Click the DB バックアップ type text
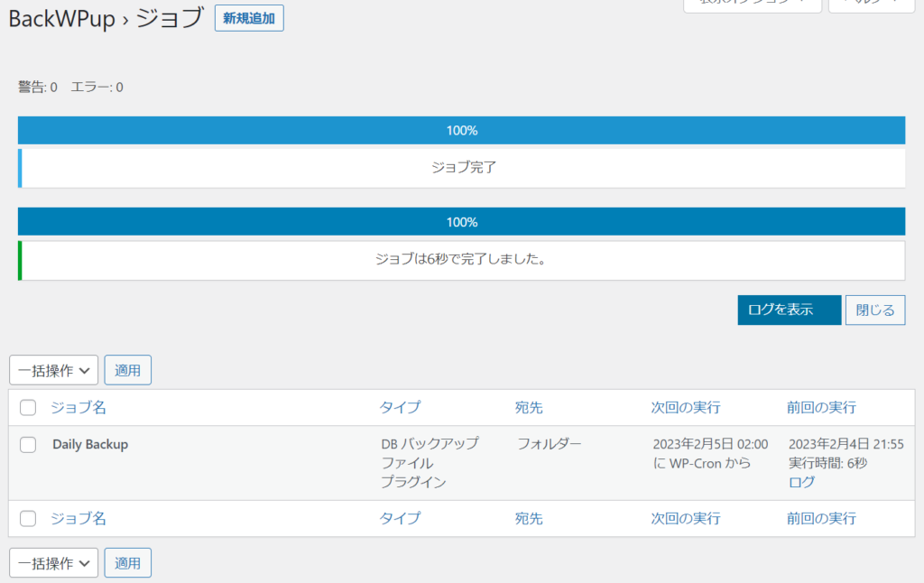The height and width of the screenshot is (583, 924). click(430, 443)
